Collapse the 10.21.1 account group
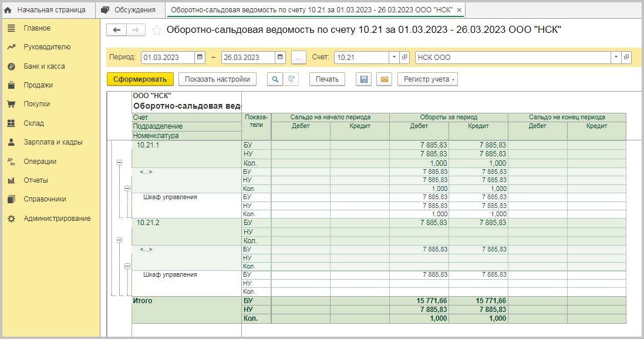 (120, 163)
